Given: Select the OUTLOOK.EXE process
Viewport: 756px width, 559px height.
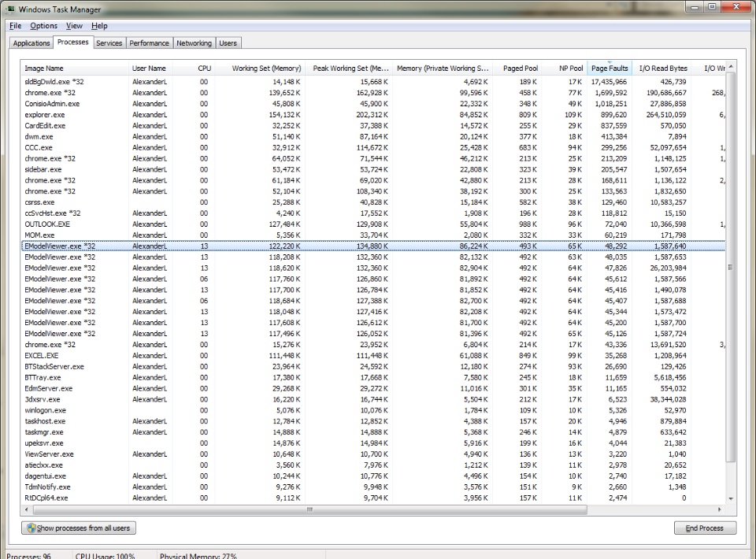Looking at the screenshot, I should click(373, 224).
